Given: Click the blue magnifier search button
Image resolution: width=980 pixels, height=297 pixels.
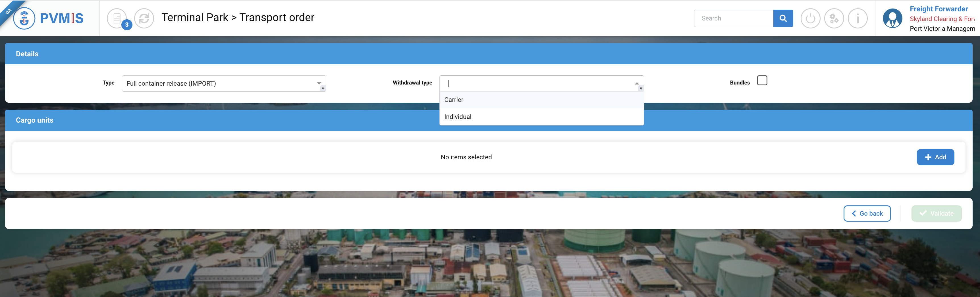Looking at the screenshot, I should (x=783, y=18).
